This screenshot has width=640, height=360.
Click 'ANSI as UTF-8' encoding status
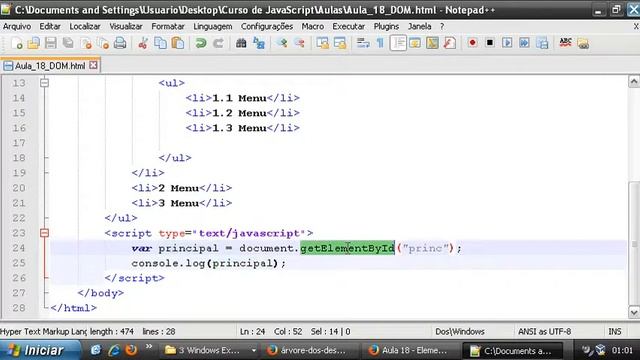coord(544,331)
